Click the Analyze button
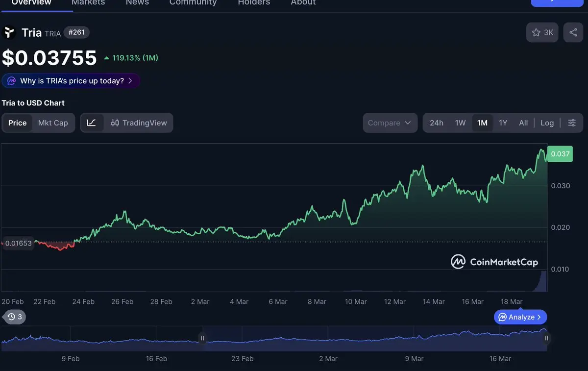The height and width of the screenshot is (371, 588). pos(520,317)
